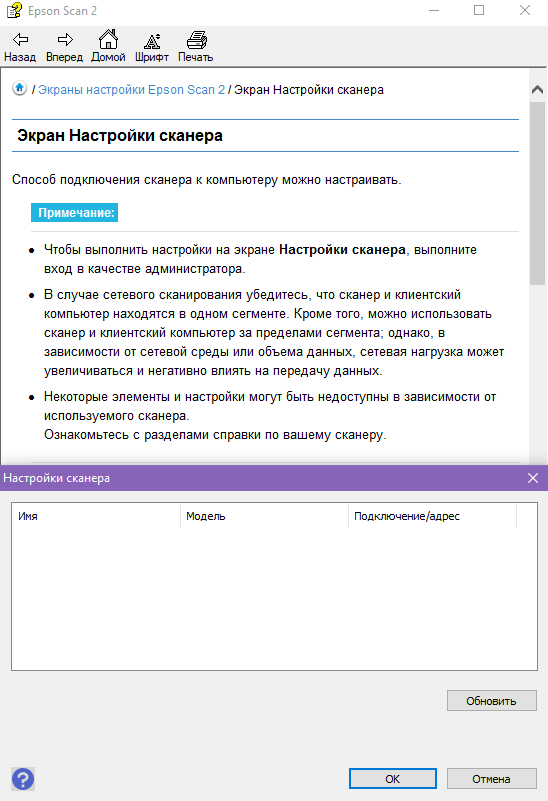Click the bold Настройки сканера text
The image size is (548, 801).
point(342,250)
